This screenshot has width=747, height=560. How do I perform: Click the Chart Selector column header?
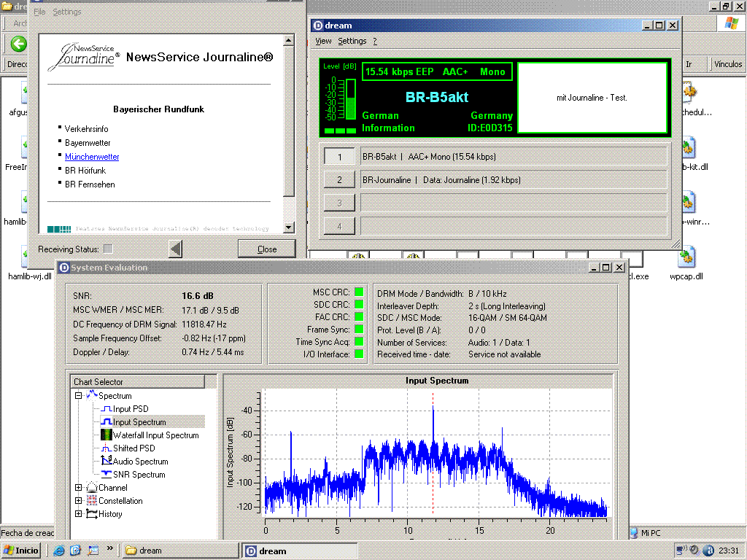[138, 381]
